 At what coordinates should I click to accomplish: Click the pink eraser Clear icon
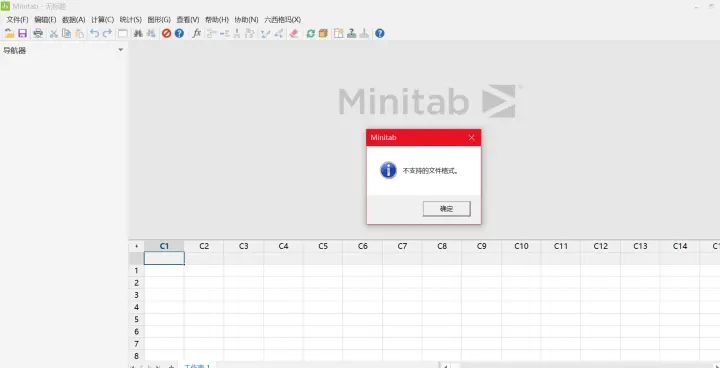(294, 34)
